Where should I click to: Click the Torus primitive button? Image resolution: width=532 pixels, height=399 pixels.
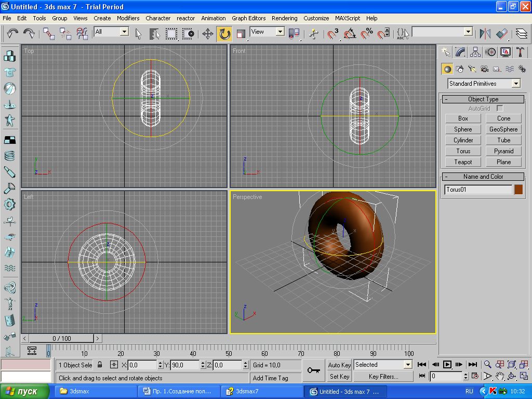(x=463, y=151)
